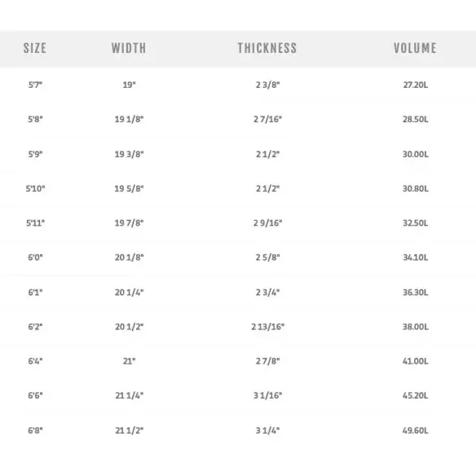Click the 32.50L volume value

point(416,223)
